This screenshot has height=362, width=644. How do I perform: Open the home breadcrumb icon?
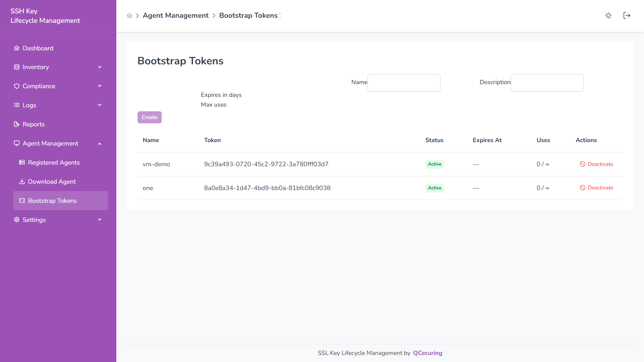coord(129,15)
